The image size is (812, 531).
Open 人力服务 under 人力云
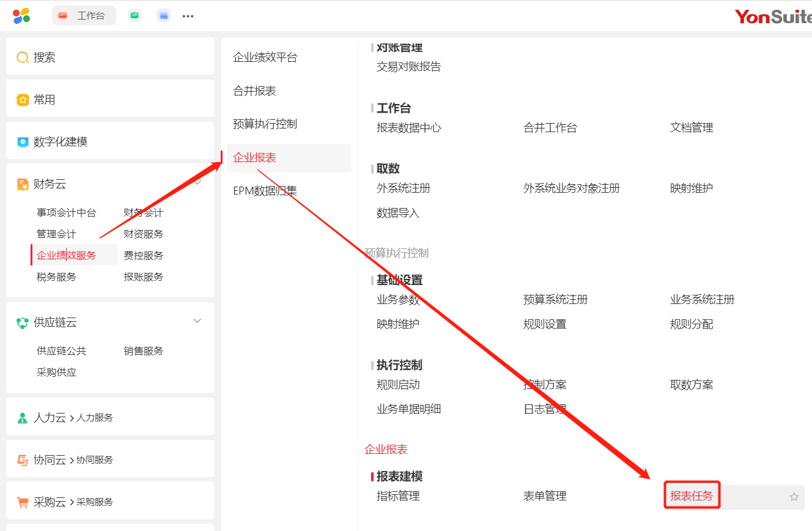95,418
